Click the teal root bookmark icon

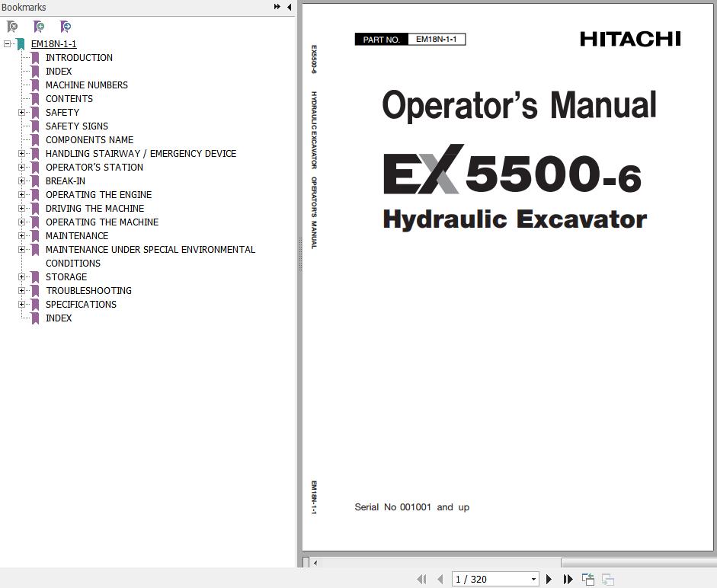[21, 44]
